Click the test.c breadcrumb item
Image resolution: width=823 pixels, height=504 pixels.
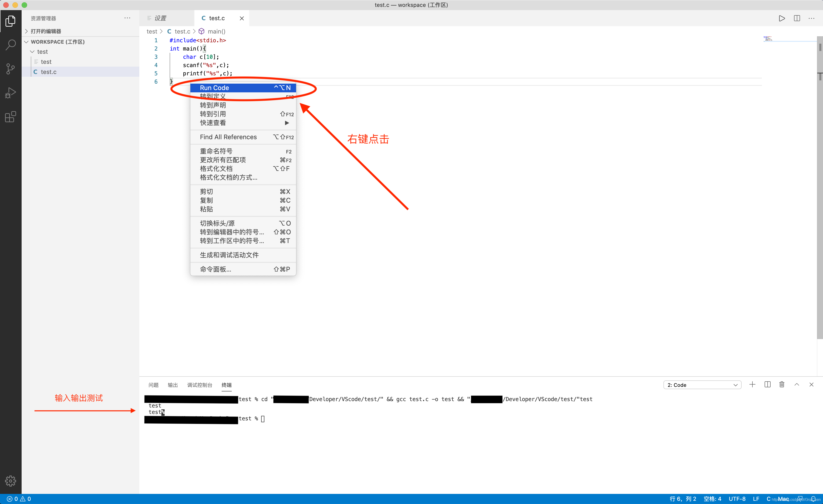coord(182,31)
